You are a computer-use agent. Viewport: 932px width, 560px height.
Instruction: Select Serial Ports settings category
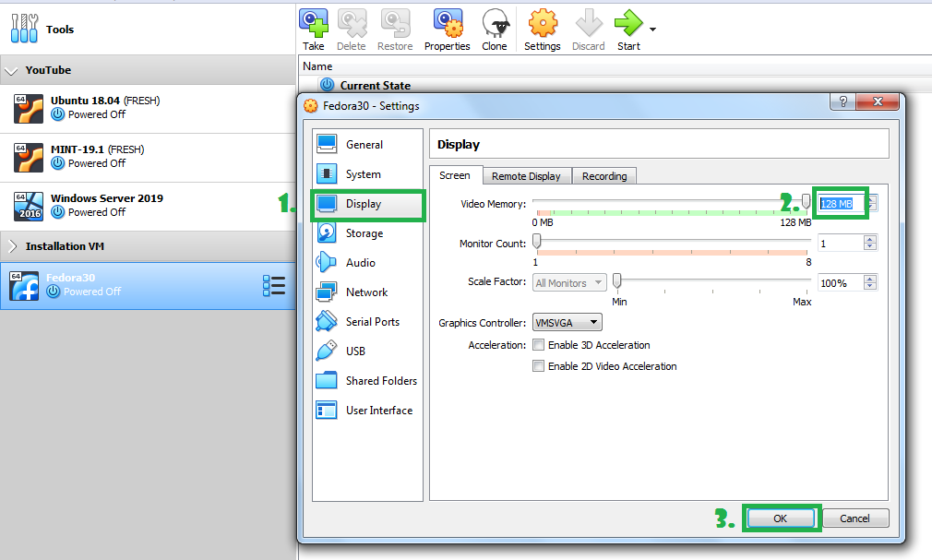[367, 322]
